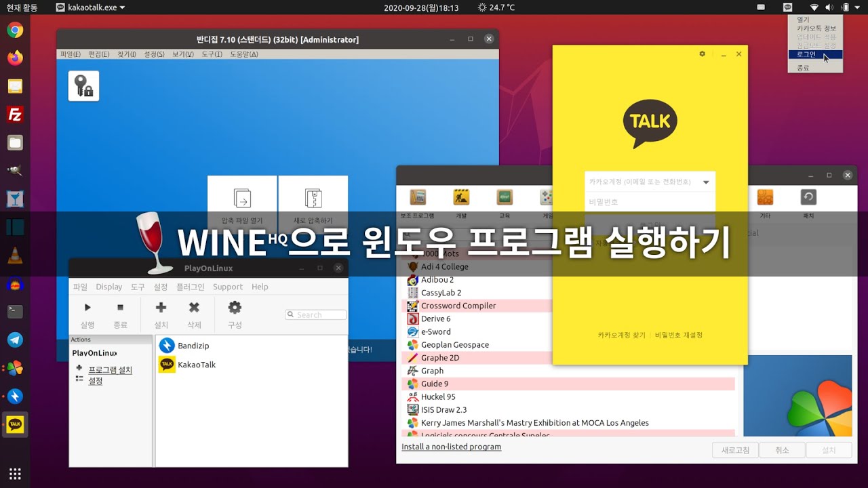Open the 플러그인 menu in PlayOnLinux
The image size is (868, 488).
191,287
